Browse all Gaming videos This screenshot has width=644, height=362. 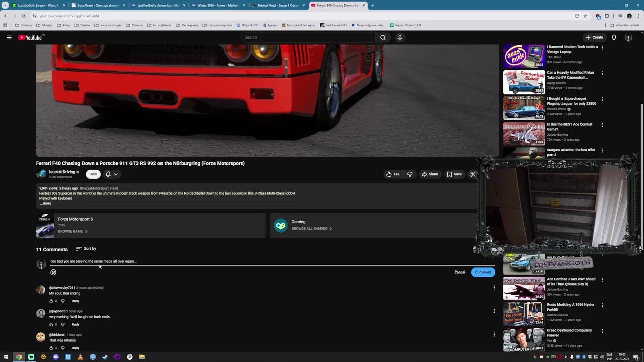tap(311, 229)
